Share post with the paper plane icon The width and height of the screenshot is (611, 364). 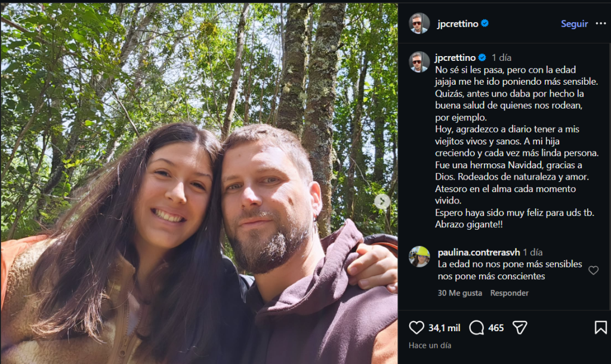[520, 328]
